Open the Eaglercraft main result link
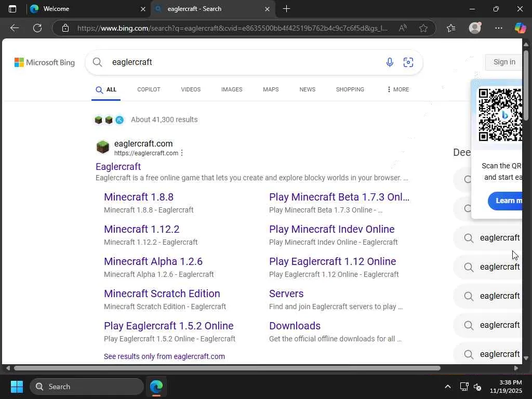Viewport: 532px width, 399px height. 118,167
